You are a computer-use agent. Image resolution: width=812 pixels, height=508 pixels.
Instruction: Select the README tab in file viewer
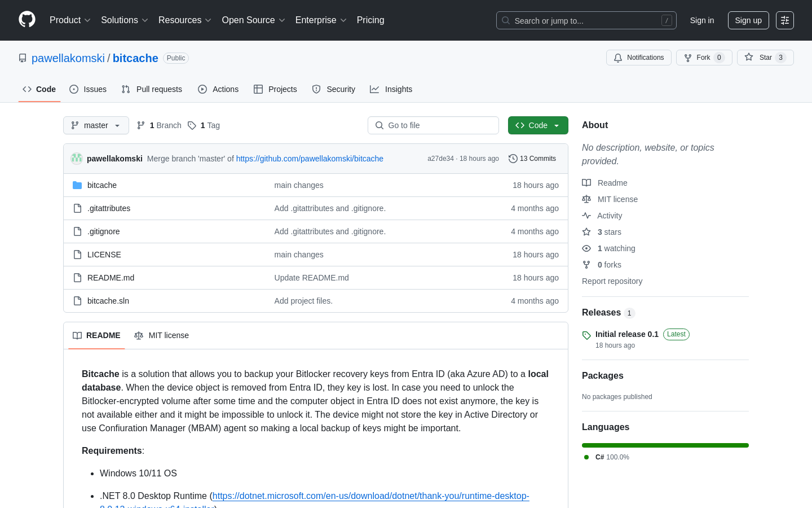click(x=96, y=335)
